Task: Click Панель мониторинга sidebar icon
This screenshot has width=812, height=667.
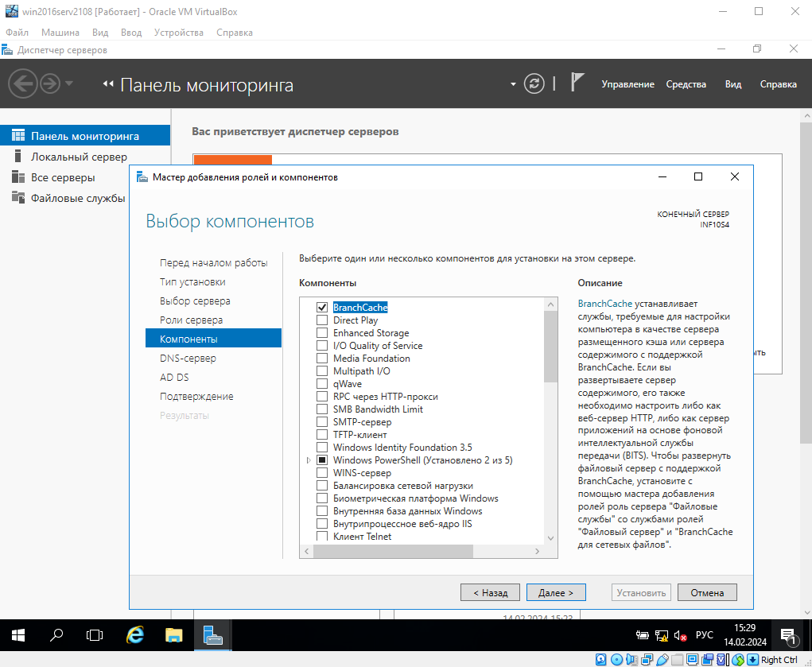Action: pyautogui.click(x=18, y=136)
